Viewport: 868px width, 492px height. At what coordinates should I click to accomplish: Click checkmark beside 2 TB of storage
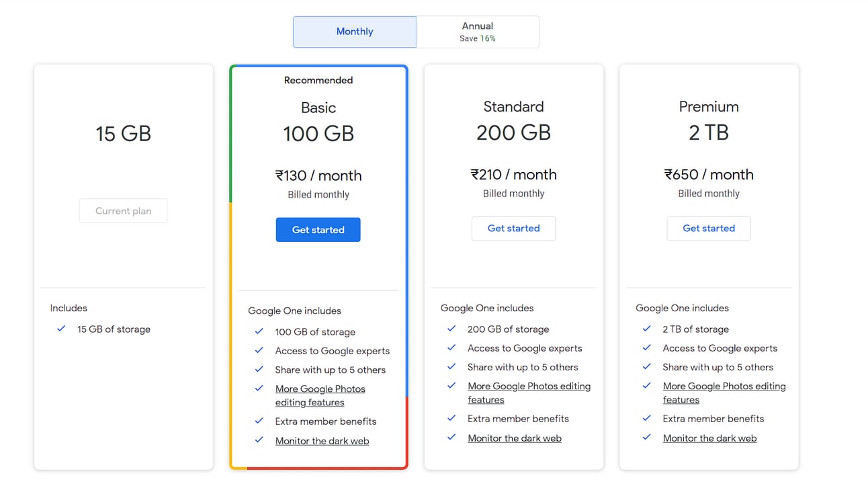646,329
